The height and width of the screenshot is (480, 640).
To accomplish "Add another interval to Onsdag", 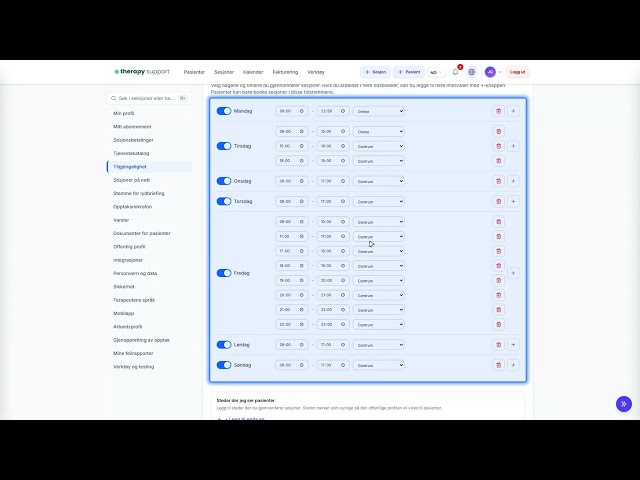I will point(513,181).
